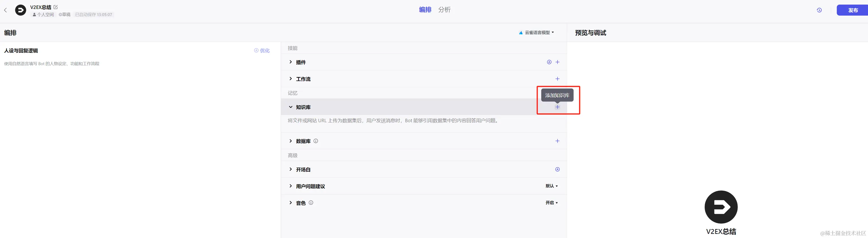Expand the 数据库 section
The width and height of the screenshot is (868, 238).
click(x=290, y=141)
